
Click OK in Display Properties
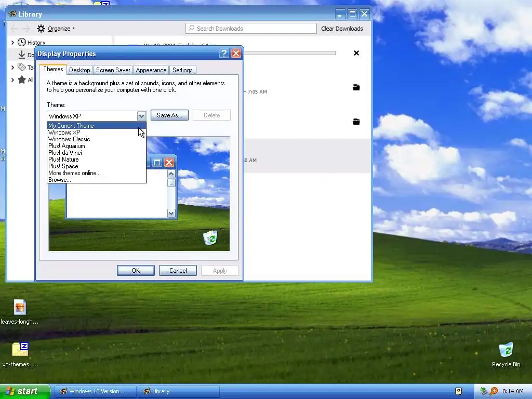tap(136, 270)
